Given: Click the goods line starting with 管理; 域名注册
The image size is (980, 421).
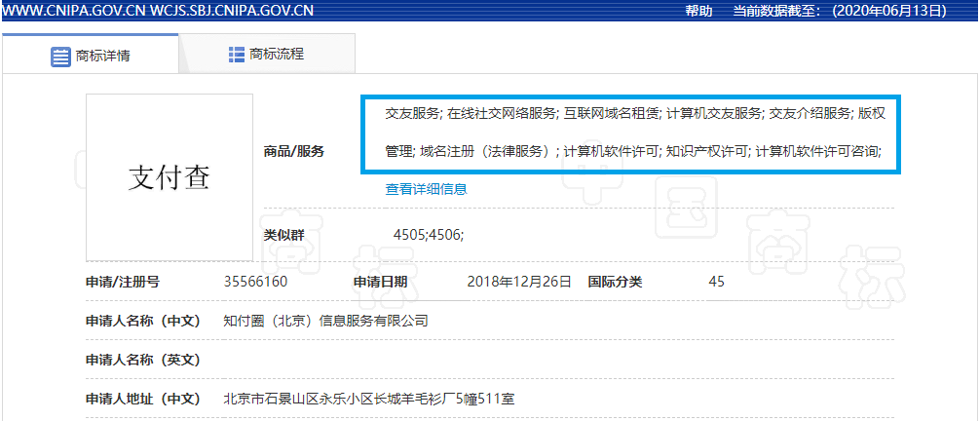Looking at the screenshot, I should click(633, 151).
